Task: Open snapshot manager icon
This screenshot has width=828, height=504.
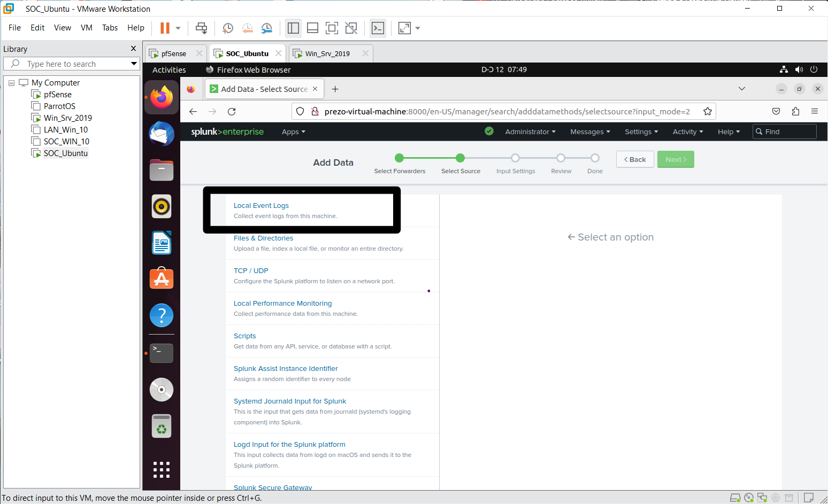Action: click(x=266, y=28)
